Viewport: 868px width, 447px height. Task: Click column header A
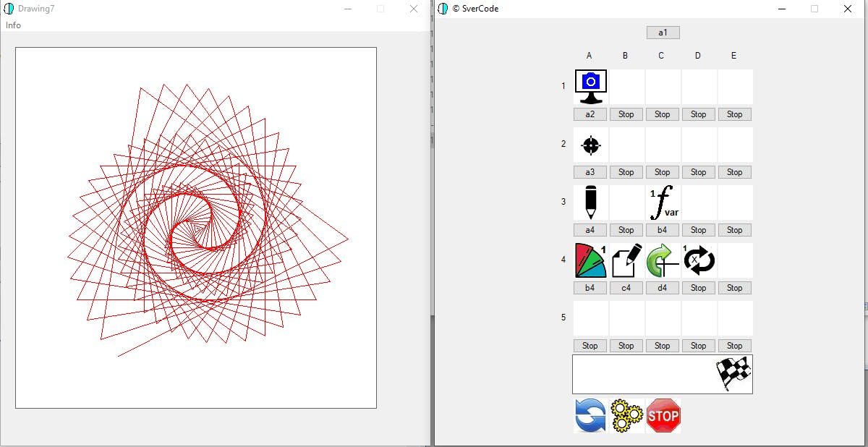click(x=590, y=56)
